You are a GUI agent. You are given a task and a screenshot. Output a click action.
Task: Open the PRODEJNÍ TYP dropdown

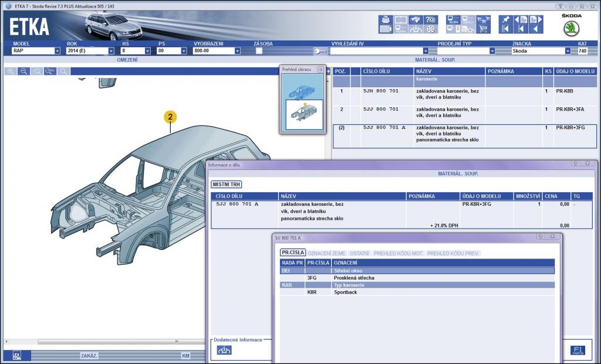coord(492,51)
